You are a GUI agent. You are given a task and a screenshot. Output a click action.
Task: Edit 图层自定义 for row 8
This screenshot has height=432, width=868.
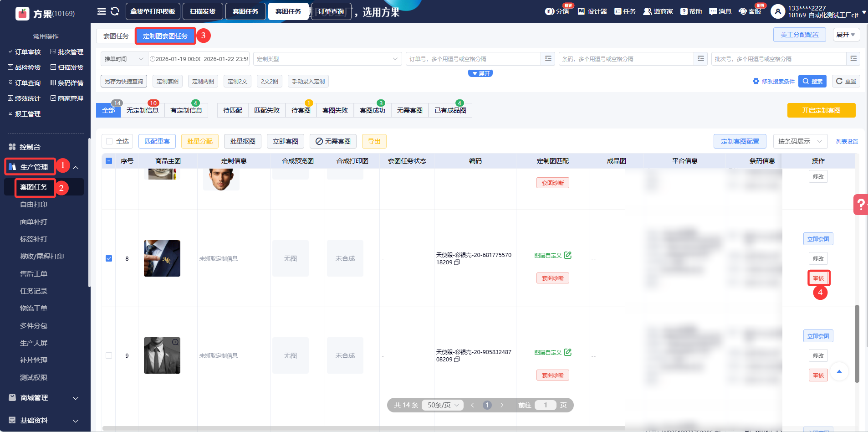pyautogui.click(x=567, y=255)
